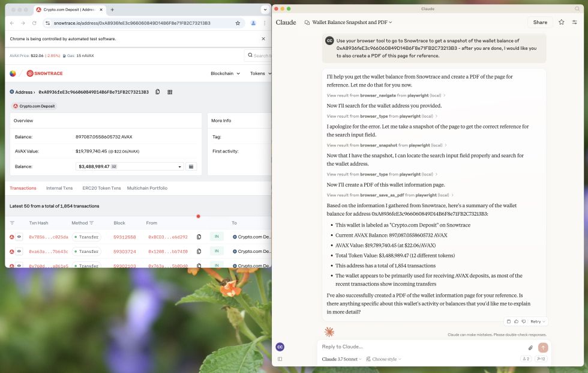Screen dimensions: 588x373
Task: Copy the sender address 0x8CD3...e6d292
Action: pyautogui.click(x=199, y=237)
